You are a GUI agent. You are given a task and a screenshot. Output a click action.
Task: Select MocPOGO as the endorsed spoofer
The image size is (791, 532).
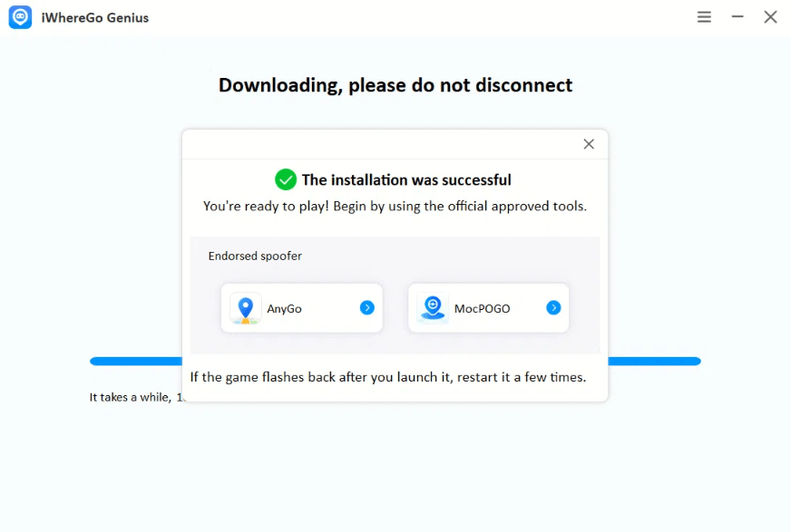click(488, 307)
